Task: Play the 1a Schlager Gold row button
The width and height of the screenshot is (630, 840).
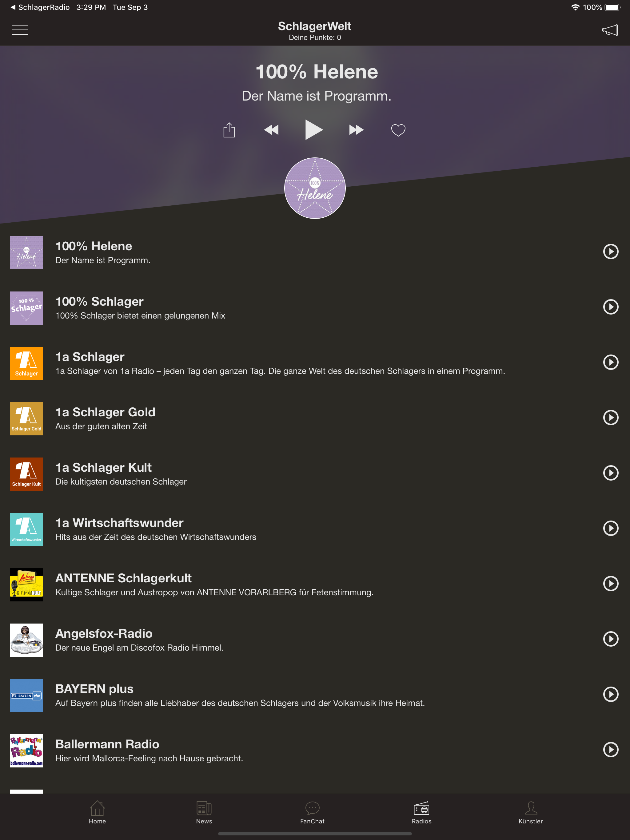Action: (611, 417)
